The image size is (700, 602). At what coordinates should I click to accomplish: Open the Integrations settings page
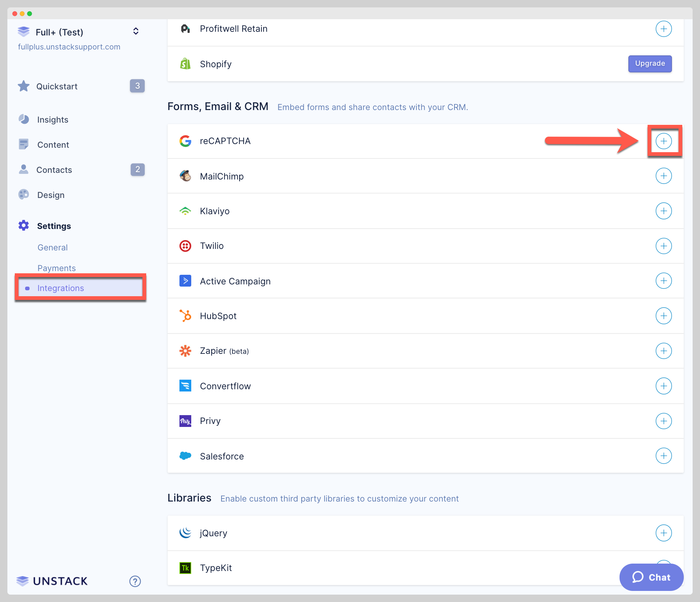(61, 288)
